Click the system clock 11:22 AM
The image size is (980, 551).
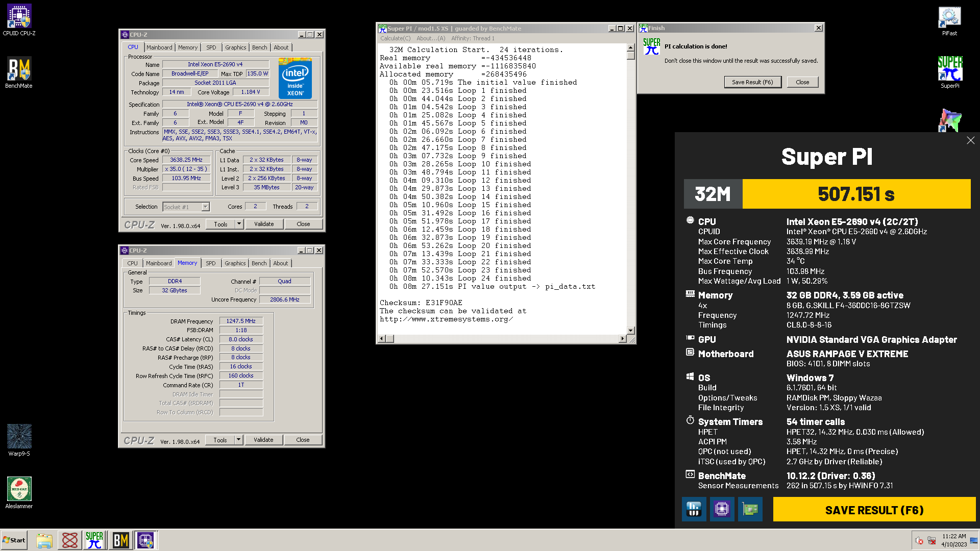954,536
